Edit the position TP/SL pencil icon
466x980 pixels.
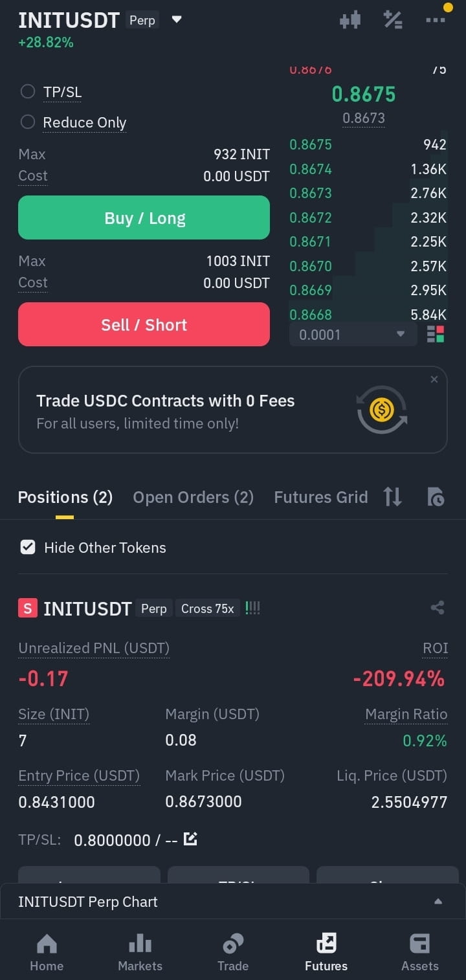190,839
